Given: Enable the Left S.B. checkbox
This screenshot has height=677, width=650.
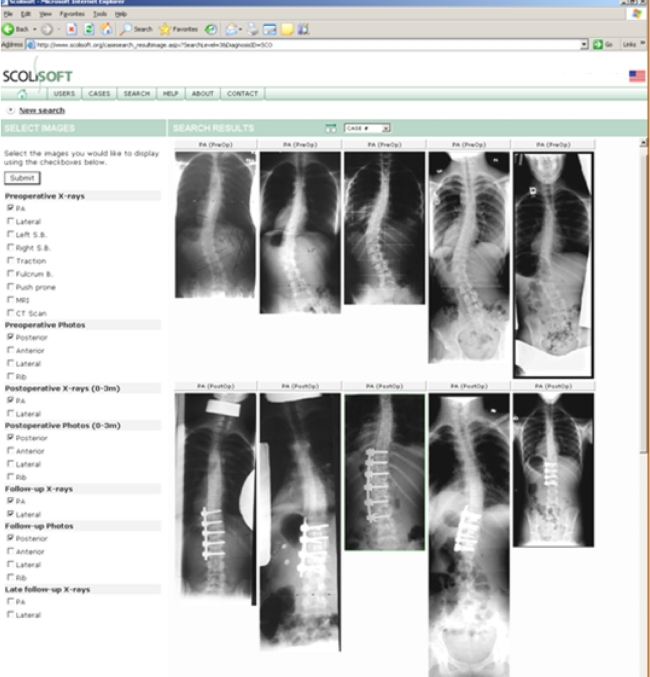Looking at the screenshot, I should click(10, 234).
